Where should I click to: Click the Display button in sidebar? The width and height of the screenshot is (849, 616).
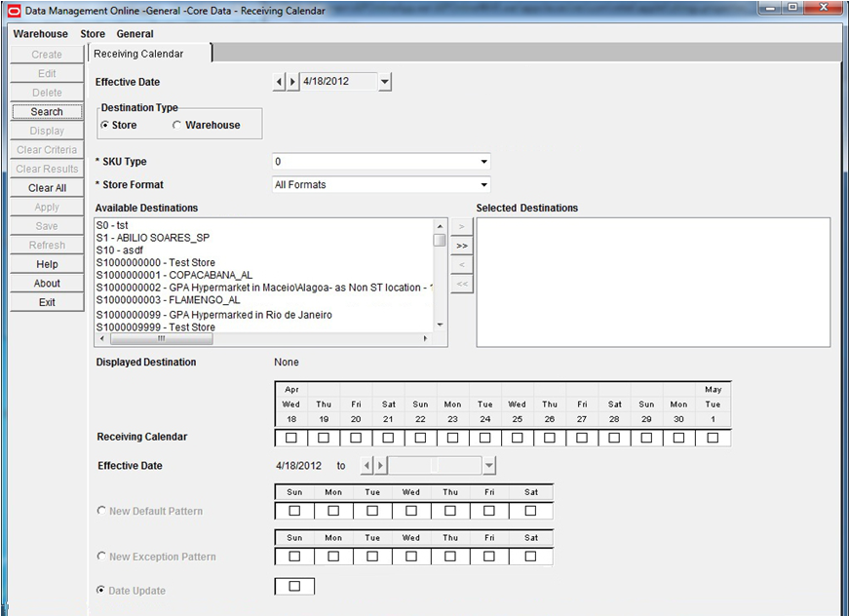47,131
